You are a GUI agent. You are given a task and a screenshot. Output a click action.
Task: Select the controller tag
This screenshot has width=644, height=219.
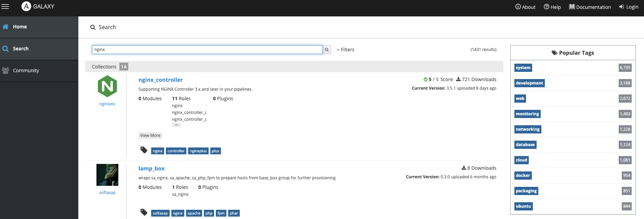[x=176, y=151]
